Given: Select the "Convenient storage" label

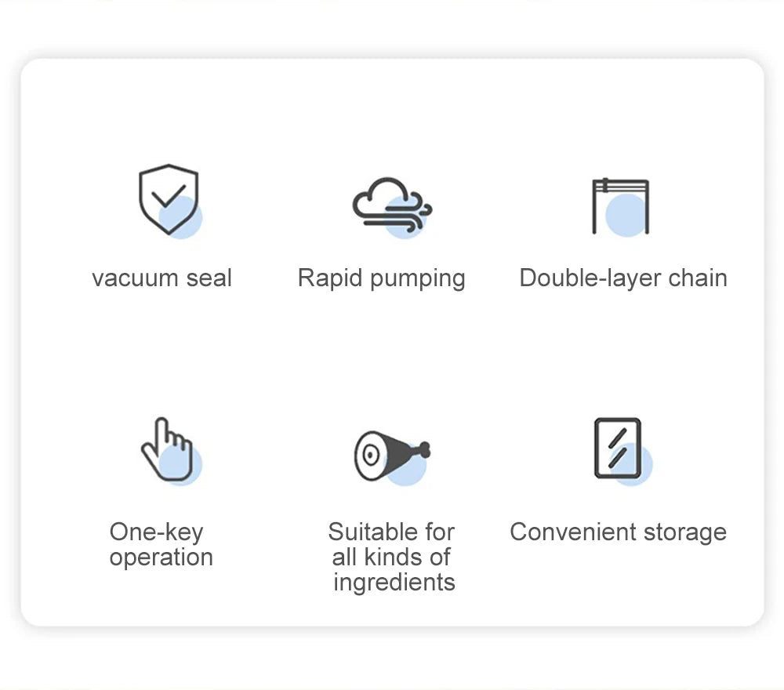Looking at the screenshot, I should [618, 532].
